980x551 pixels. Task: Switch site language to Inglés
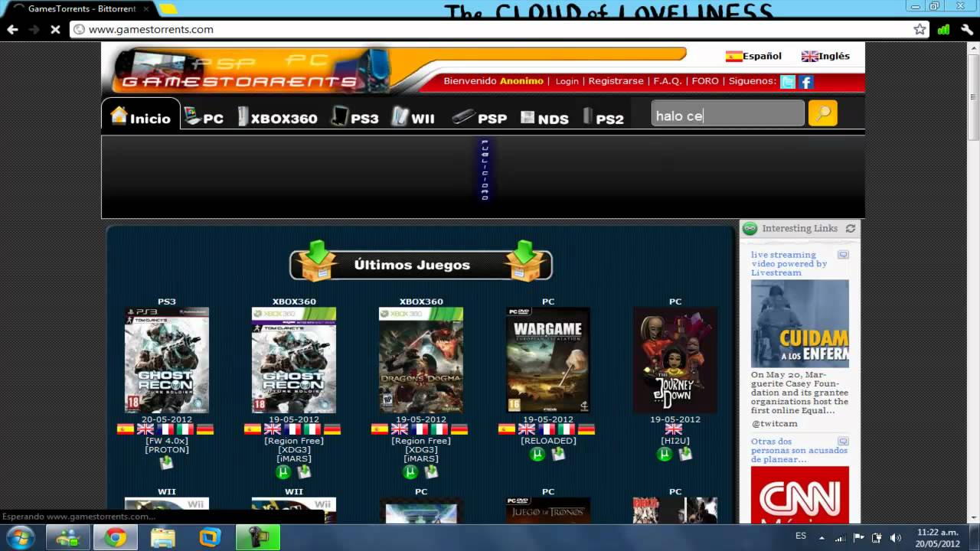pyautogui.click(x=834, y=56)
